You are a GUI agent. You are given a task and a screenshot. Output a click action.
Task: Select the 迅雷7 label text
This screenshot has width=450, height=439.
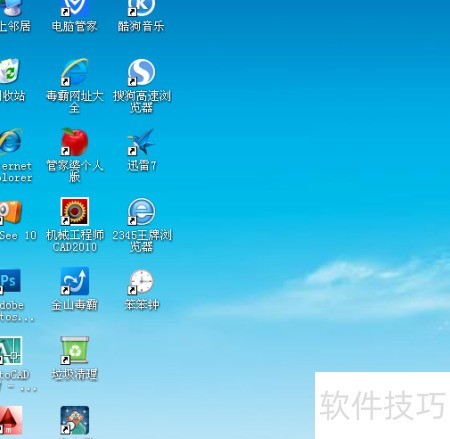(x=142, y=165)
